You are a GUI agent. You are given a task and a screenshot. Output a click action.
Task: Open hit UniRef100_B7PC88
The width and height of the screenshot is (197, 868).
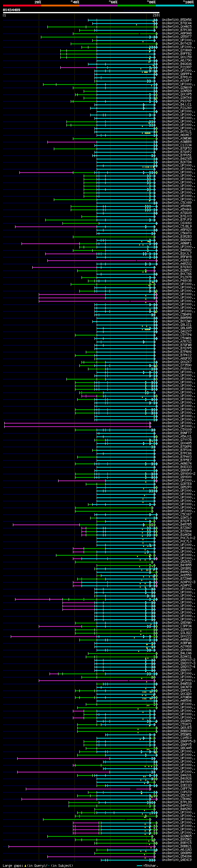tap(177, 30)
